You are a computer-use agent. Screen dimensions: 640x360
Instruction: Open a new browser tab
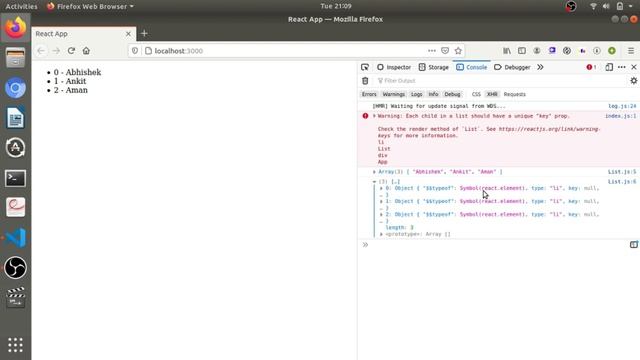point(144,33)
